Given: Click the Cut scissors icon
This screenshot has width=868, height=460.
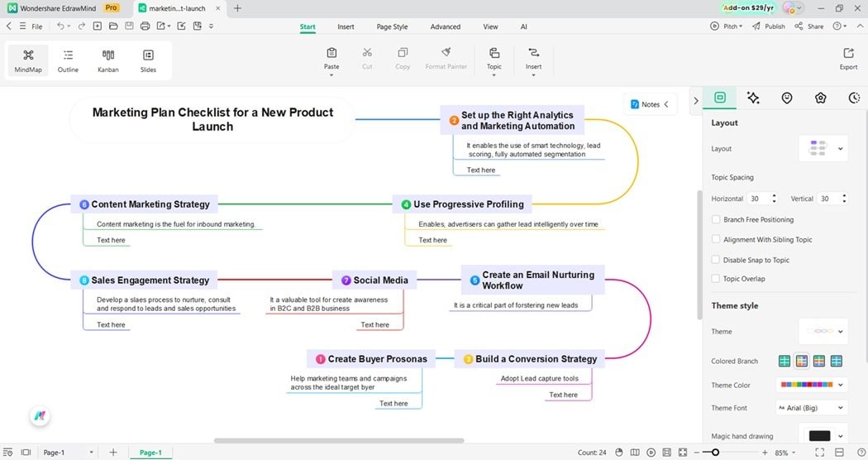Looking at the screenshot, I should coord(367,53).
